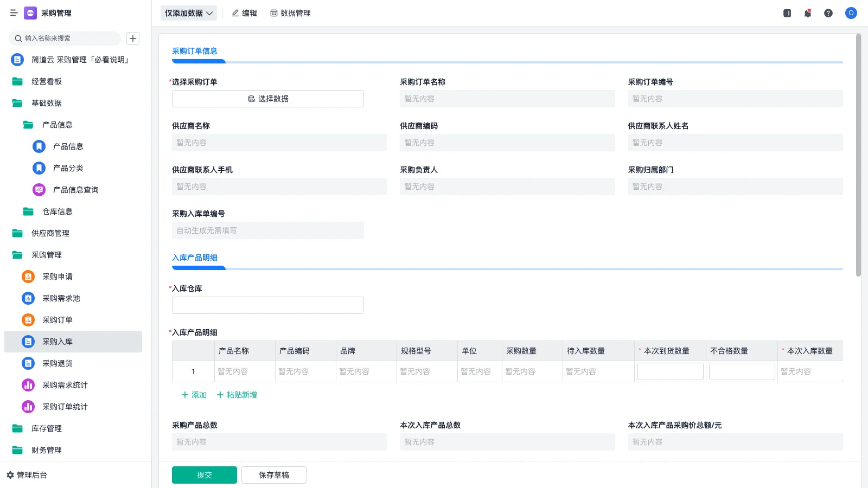Open the 仅添加数据 dropdown

click(189, 13)
